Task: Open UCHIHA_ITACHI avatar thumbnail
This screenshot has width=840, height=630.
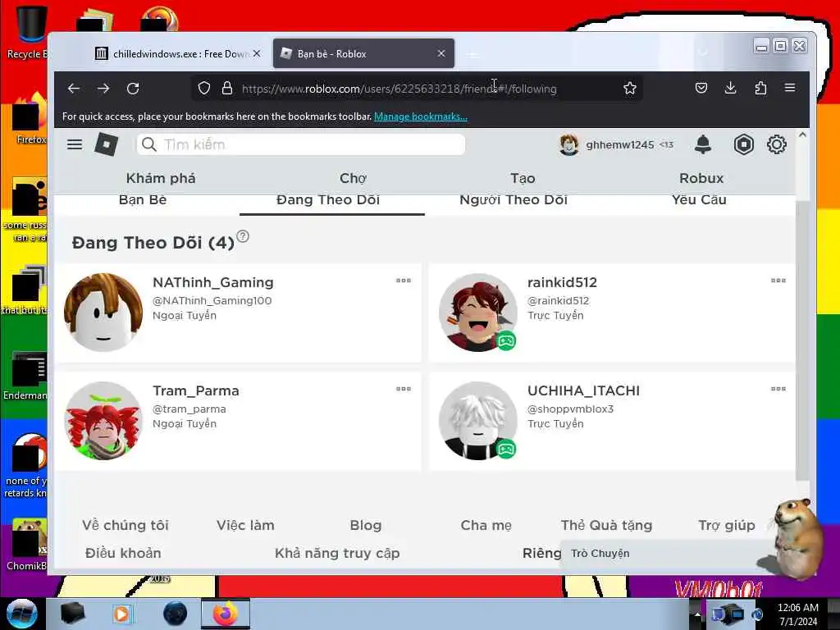Action: [478, 421]
